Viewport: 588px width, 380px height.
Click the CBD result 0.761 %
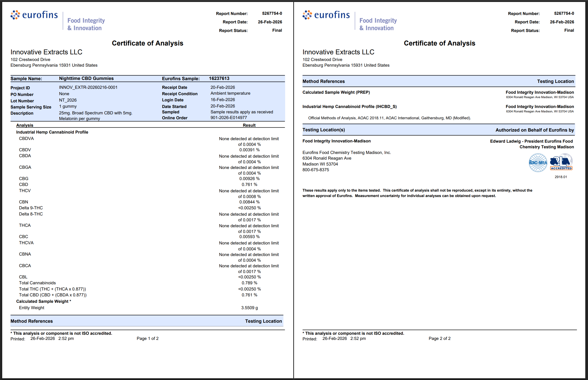[x=249, y=184]
